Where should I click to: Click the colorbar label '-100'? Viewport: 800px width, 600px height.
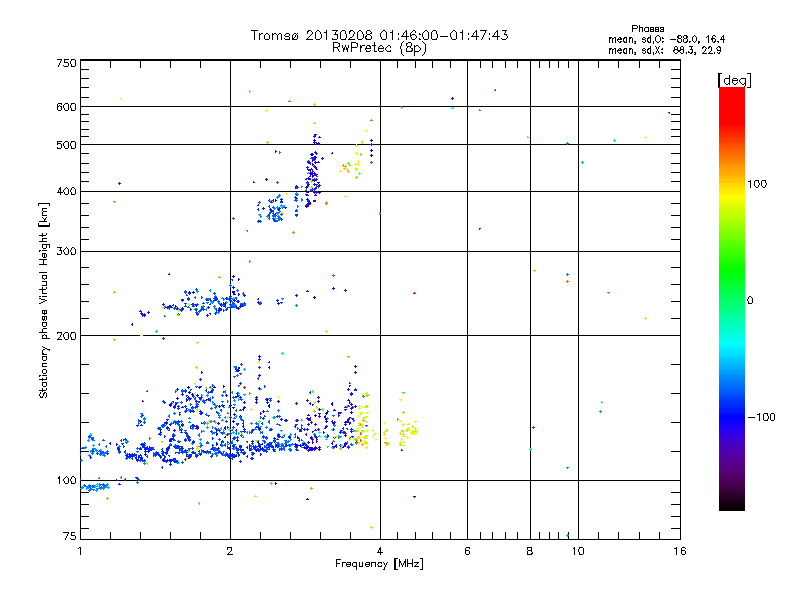coord(761,417)
